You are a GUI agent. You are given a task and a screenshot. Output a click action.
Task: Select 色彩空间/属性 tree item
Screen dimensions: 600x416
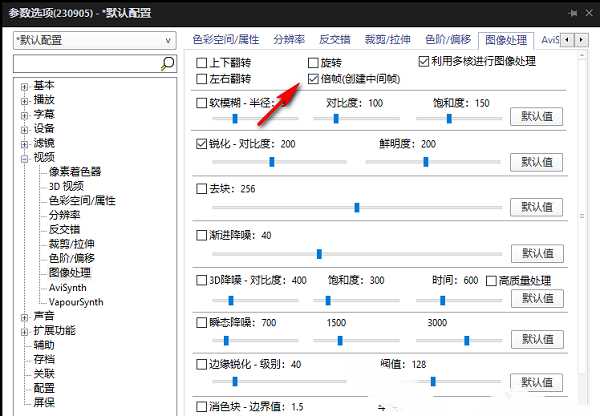[x=82, y=201]
